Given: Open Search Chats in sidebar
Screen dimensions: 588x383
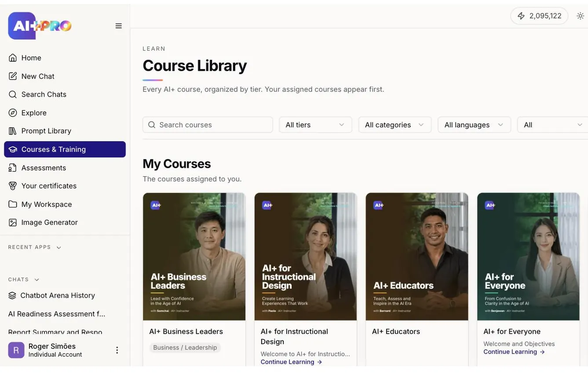Looking at the screenshot, I should pos(65,94).
